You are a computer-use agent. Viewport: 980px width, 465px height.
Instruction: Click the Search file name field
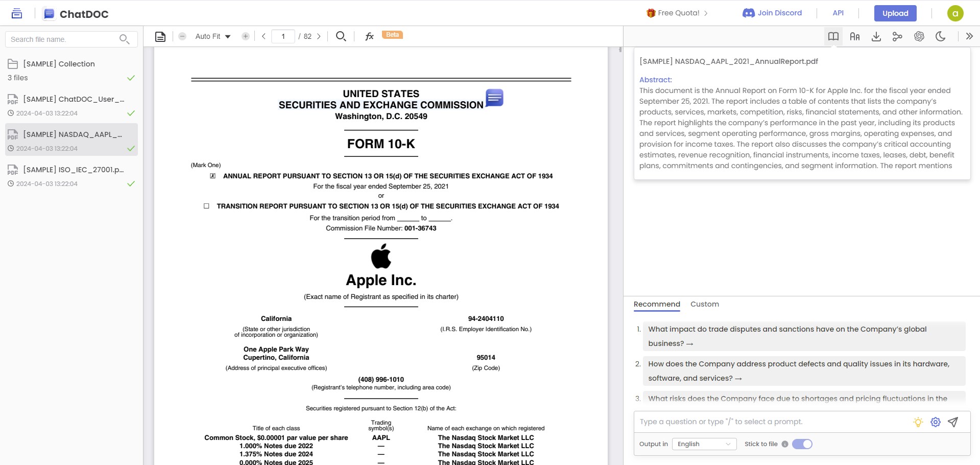[71, 39]
